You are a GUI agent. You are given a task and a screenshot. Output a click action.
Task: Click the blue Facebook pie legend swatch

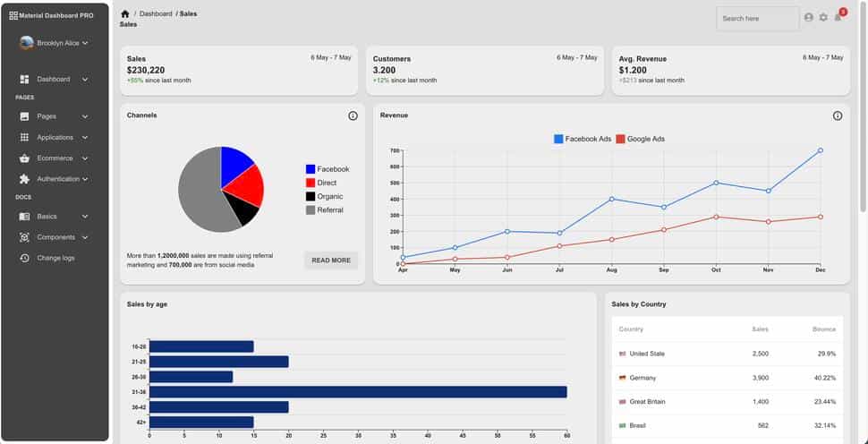click(x=311, y=169)
